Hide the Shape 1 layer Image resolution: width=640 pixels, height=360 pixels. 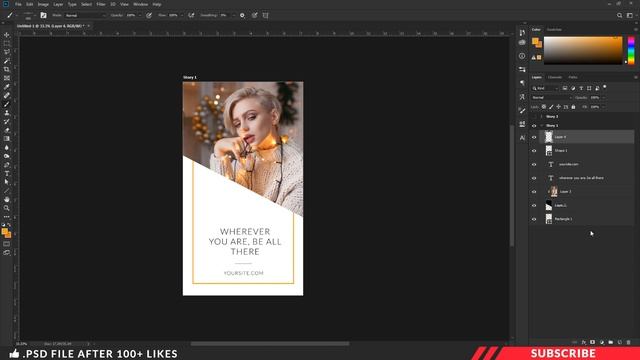[x=534, y=151]
